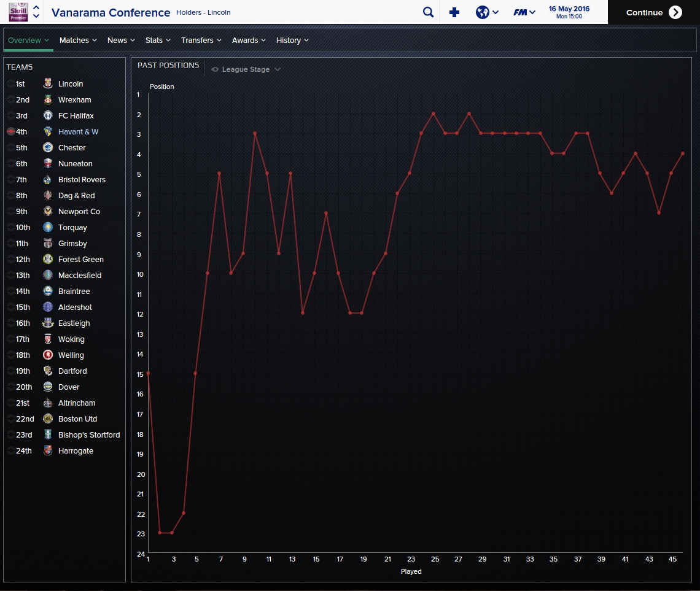This screenshot has height=591, width=700.
Task: Toggle graph line for 8th Dag & Red
Action: tap(10, 195)
